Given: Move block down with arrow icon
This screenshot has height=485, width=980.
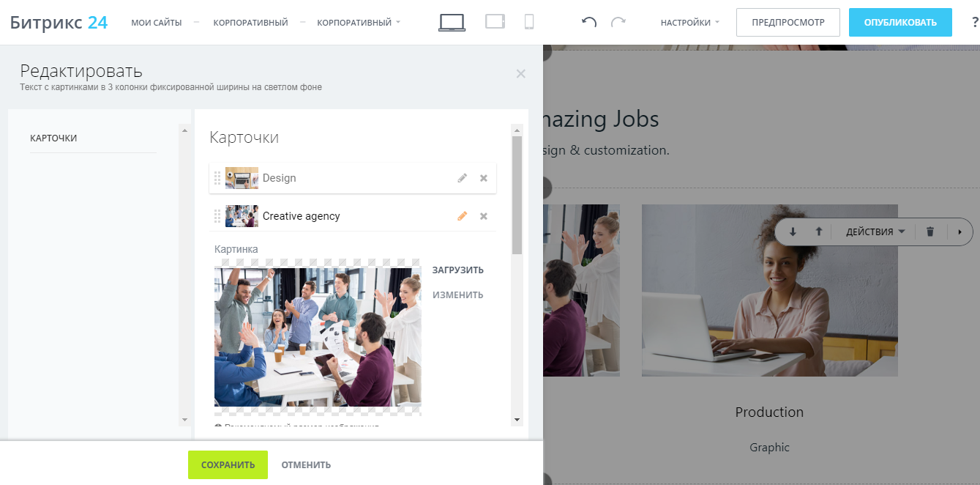Looking at the screenshot, I should (793, 232).
